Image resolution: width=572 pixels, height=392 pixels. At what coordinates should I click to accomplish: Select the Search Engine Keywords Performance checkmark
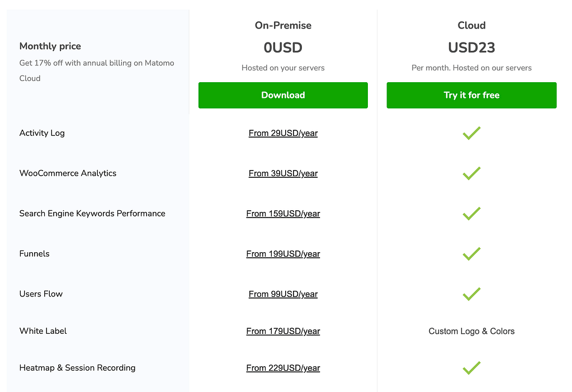coord(471,214)
